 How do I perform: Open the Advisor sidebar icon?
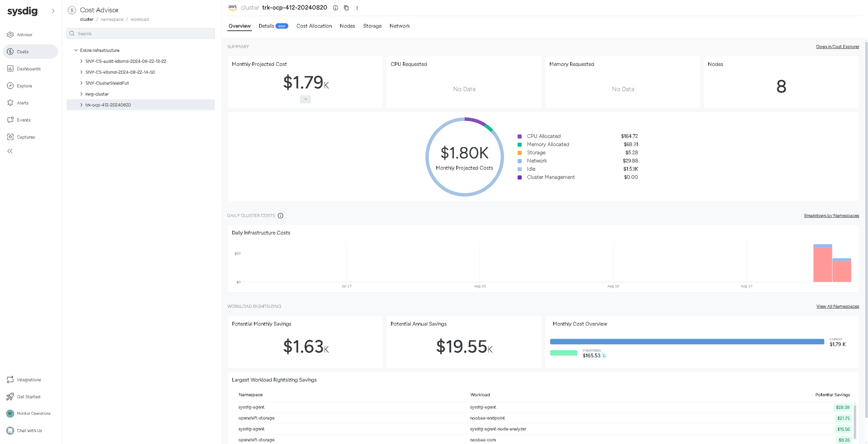[10, 34]
